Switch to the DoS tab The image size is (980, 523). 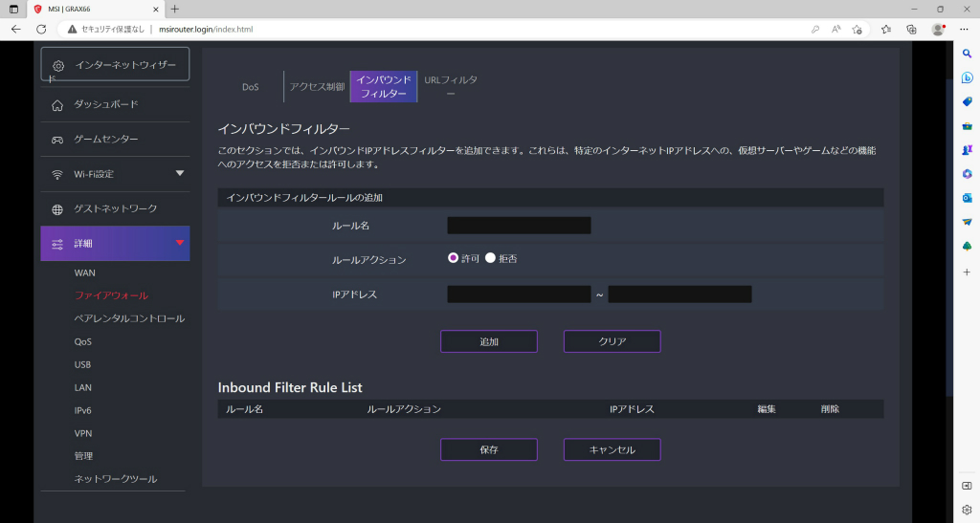click(x=251, y=87)
